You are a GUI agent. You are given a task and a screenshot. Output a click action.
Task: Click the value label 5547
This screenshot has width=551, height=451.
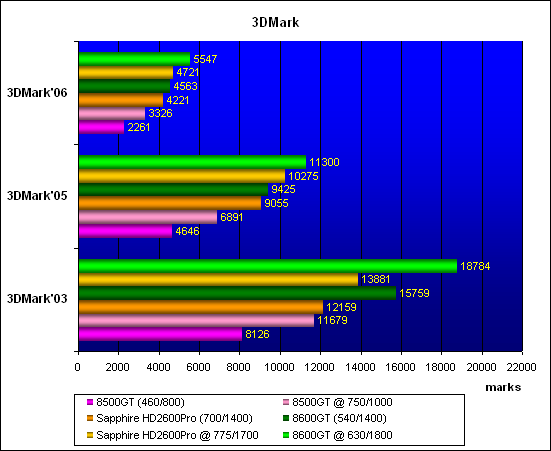[x=205, y=59]
